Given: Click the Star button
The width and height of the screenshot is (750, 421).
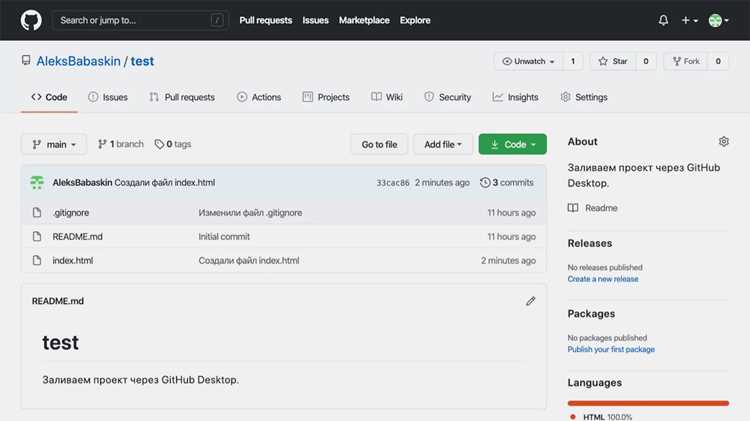Looking at the screenshot, I should [613, 61].
